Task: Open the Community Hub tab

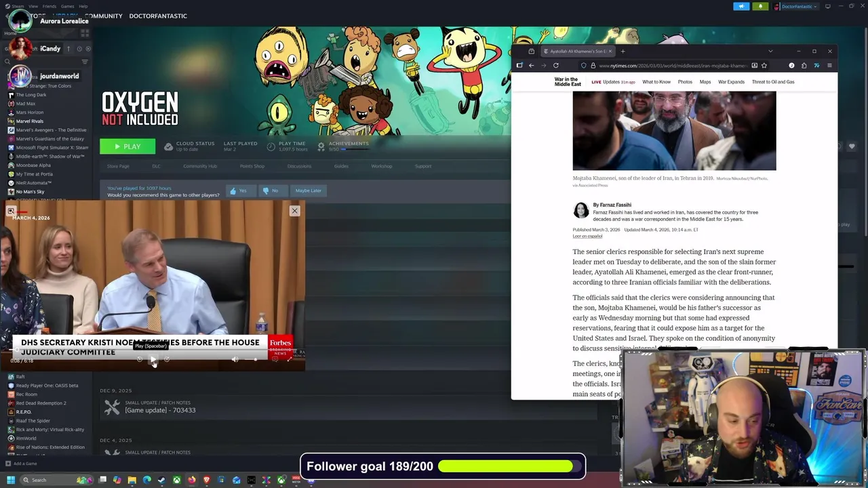Action: point(200,166)
